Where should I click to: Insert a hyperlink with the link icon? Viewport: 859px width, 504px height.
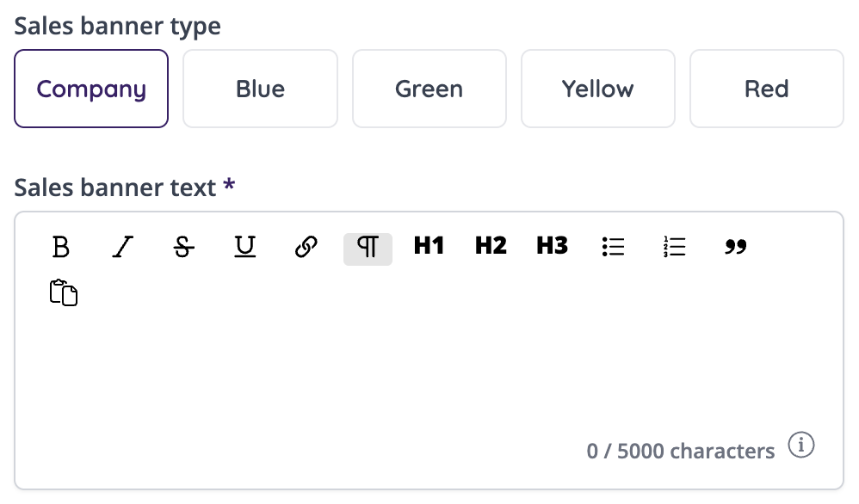tap(306, 248)
